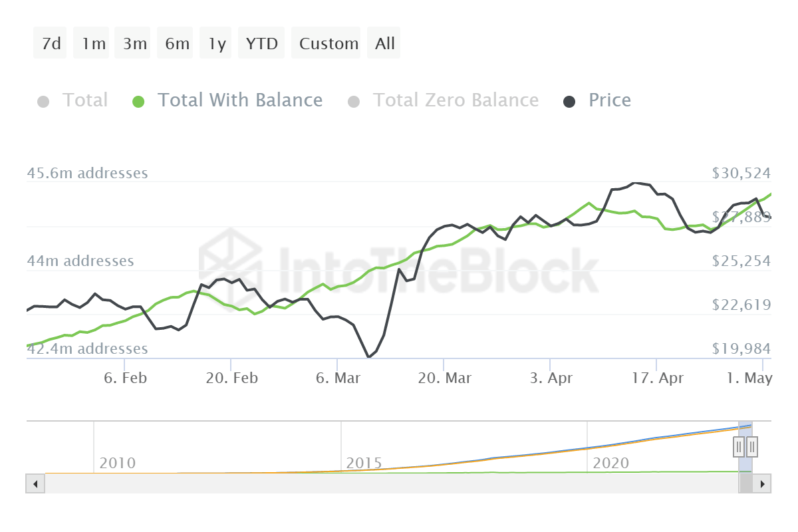Image resolution: width=798 pixels, height=532 pixels.
Task: Switch to the YTD time range
Action: pyautogui.click(x=261, y=43)
